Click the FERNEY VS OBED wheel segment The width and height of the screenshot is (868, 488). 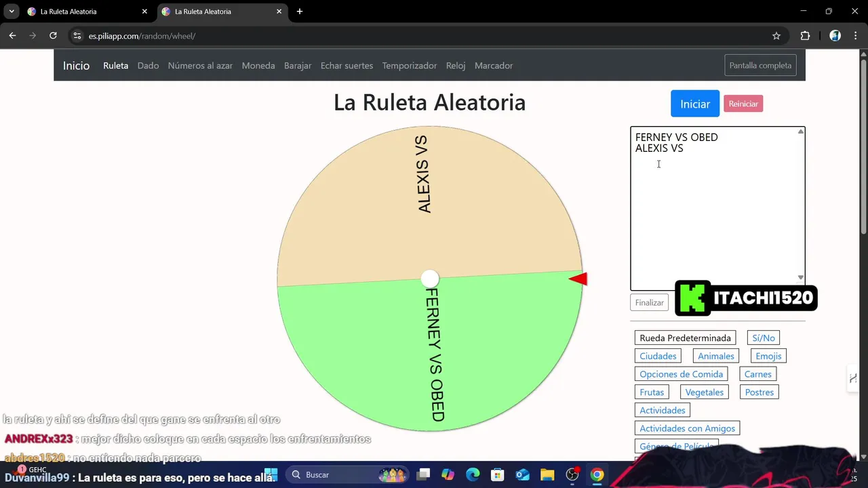[x=431, y=352]
